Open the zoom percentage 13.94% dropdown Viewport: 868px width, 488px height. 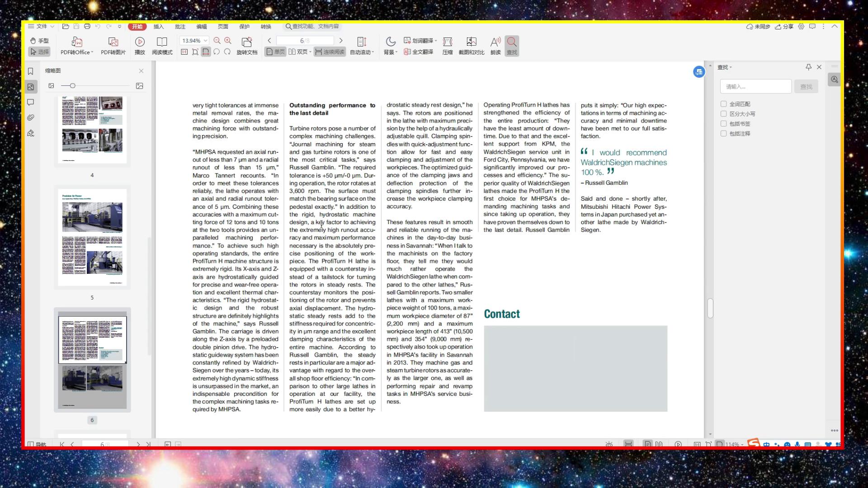(x=206, y=41)
